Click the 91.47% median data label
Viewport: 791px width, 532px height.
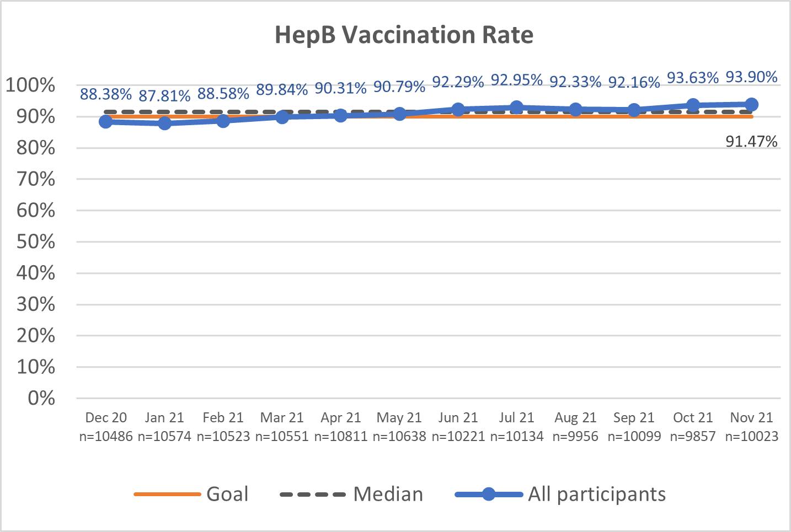(751, 142)
